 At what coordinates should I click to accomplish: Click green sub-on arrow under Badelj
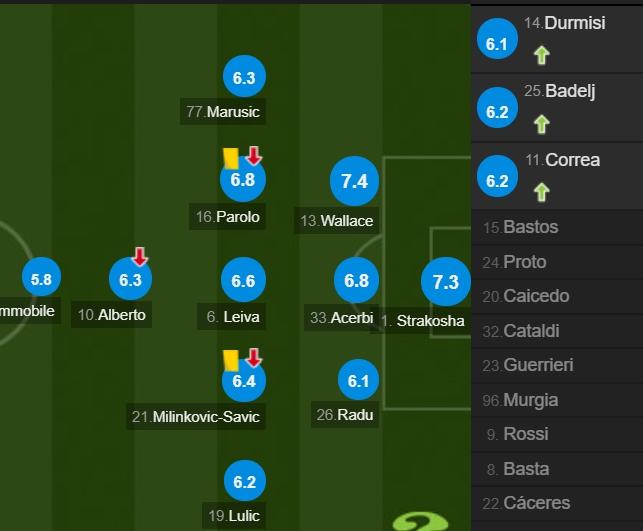point(542,124)
